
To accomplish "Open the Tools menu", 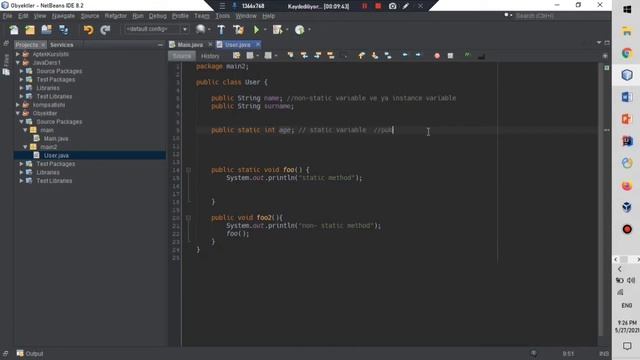I will pyautogui.click(x=222, y=16).
